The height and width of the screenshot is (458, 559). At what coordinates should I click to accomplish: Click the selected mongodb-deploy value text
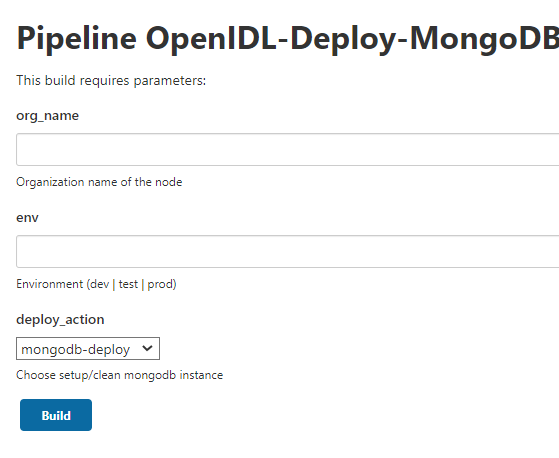click(x=76, y=350)
